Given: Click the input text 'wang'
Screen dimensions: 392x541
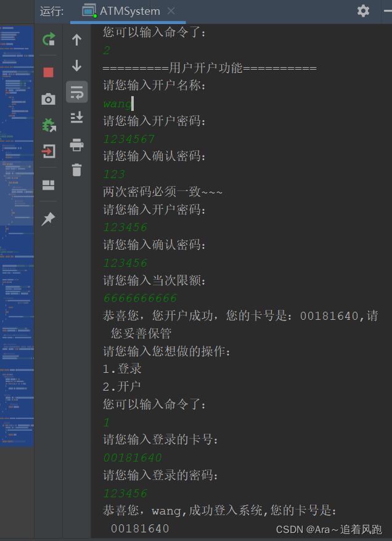Looking at the screenshot, I should pos(118,104).
